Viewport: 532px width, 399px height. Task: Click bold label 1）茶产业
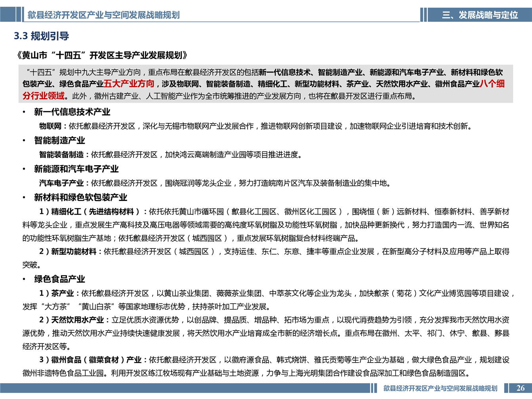(x=57, y=293)
